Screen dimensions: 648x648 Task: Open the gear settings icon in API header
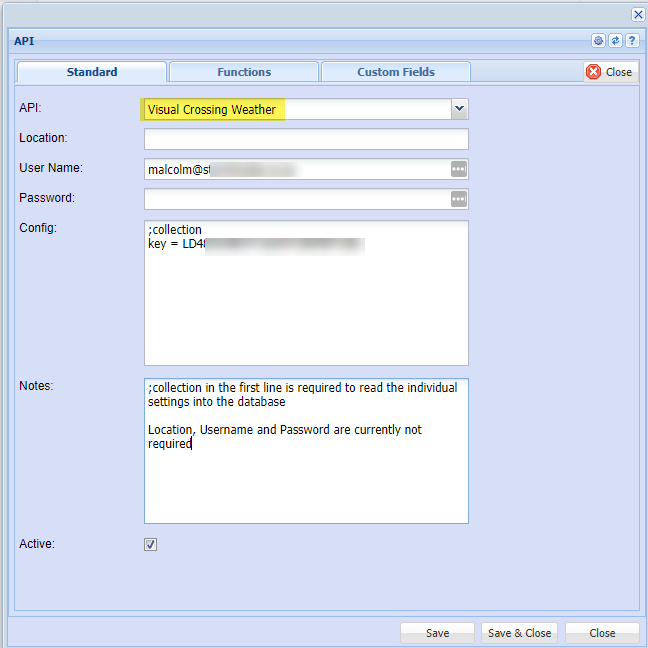[598, 41]
